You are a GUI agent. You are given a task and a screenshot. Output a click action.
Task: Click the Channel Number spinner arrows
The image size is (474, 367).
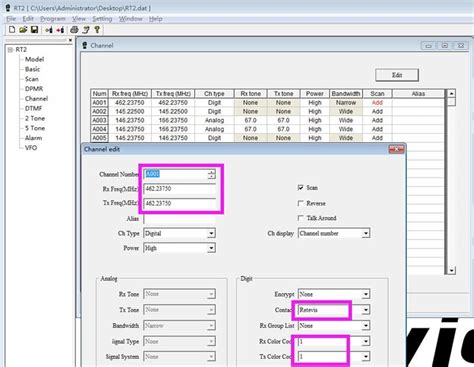pyautogui.click(x=211, y=174)
